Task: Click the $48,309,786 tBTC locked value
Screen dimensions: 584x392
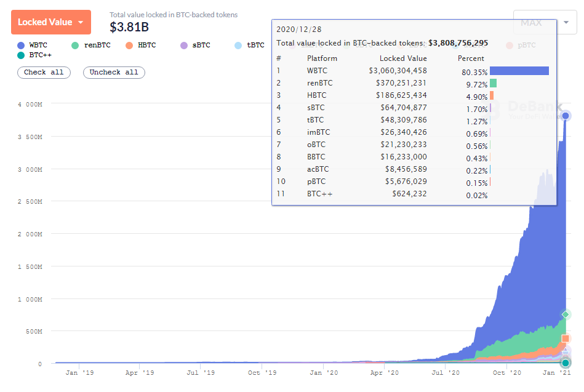Action: pos(404,120)
